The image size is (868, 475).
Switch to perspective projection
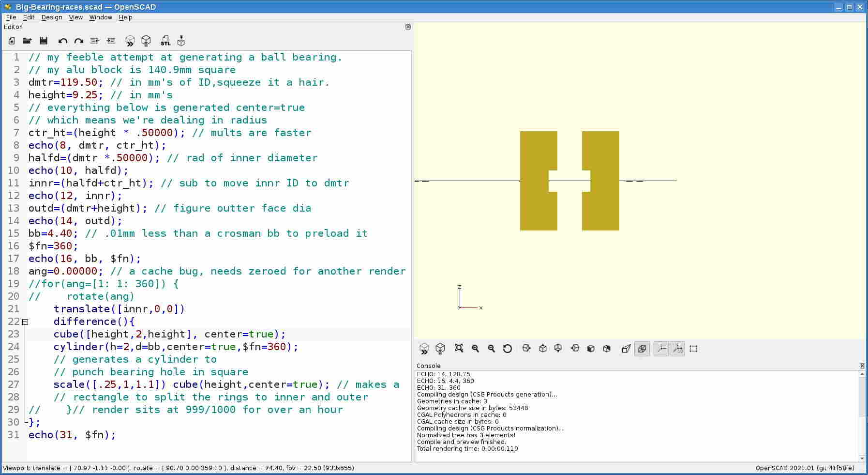tap(626, 348)
